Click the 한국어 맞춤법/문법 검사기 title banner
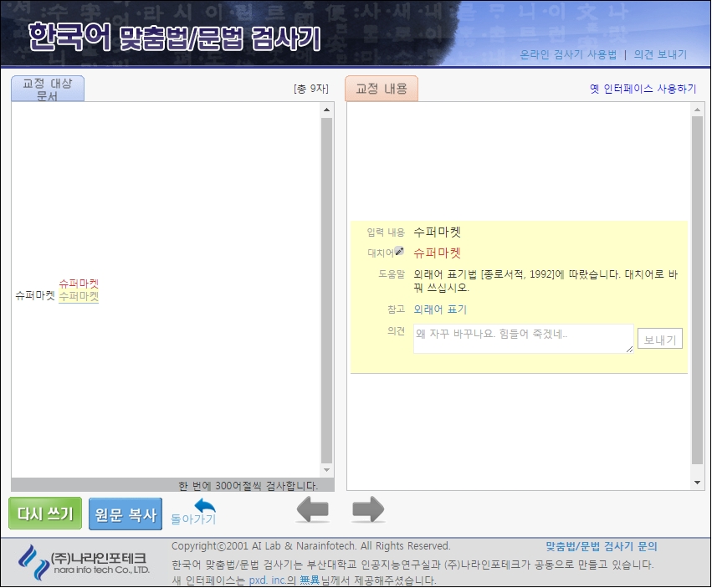Viewport: 712px width, 588px height. (x=174, y=38)
